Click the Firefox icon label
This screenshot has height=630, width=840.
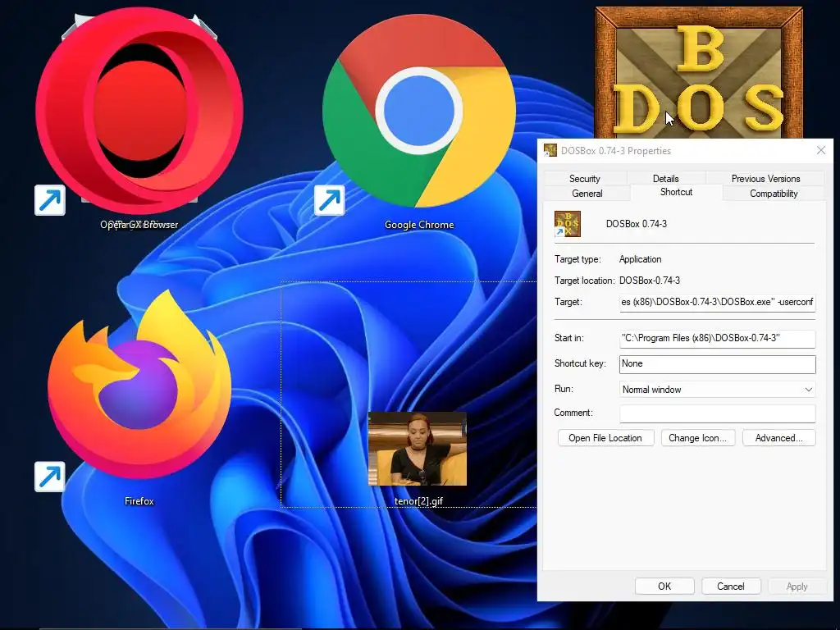(x=139, y=501)
